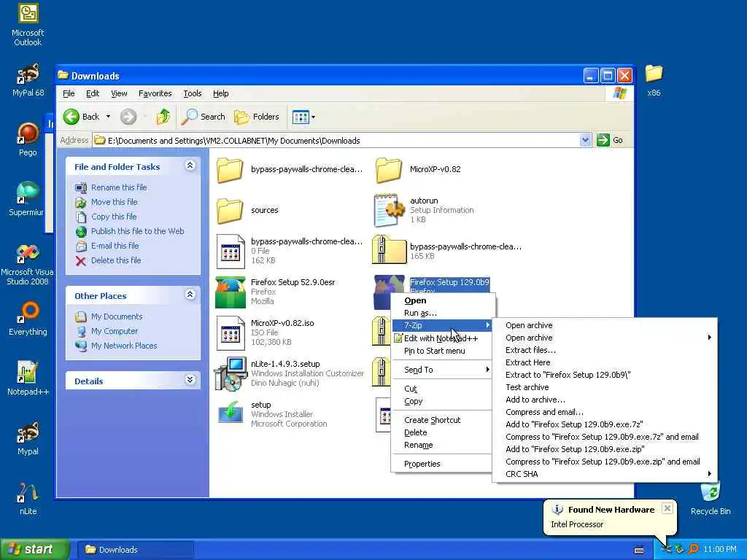The image size is (747, 560).
Task: Select nLite-1.4.9.3.setup installer
Action: click(x=290, y=373)
